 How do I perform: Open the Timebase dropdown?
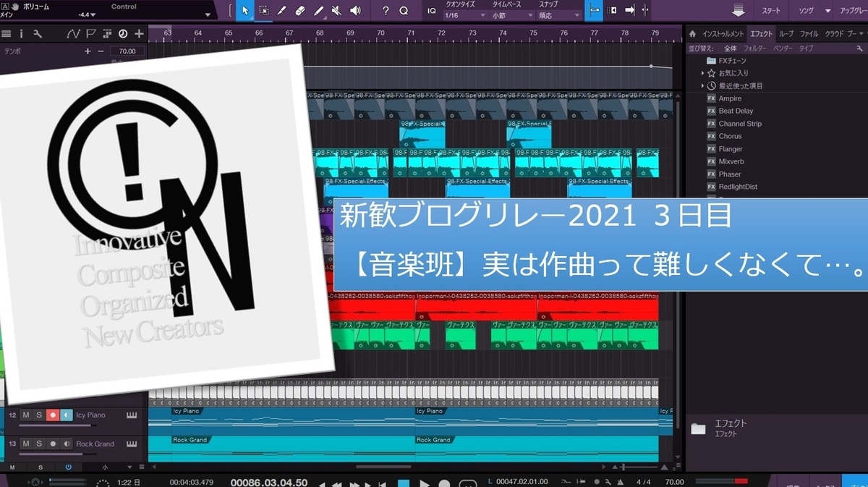[x=512, y=15]
